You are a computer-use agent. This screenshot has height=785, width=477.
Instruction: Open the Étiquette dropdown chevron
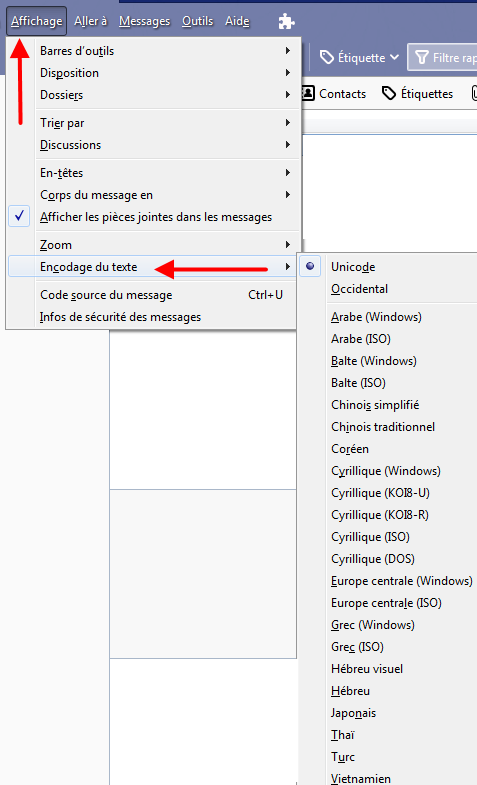(394, 58)
